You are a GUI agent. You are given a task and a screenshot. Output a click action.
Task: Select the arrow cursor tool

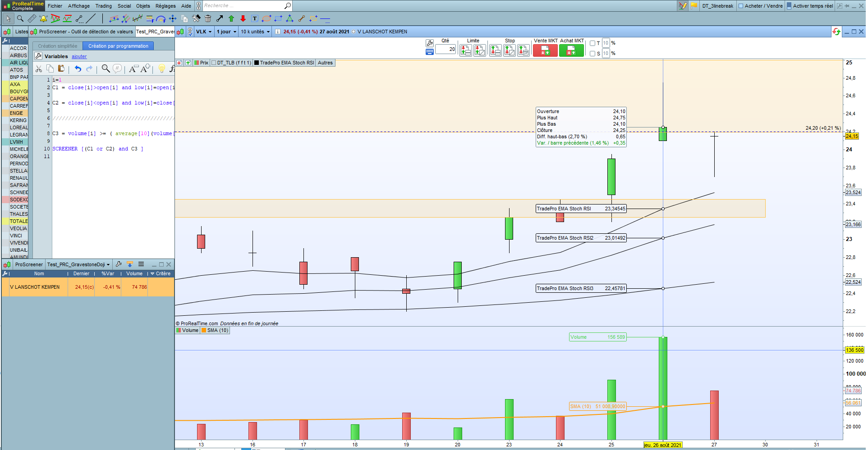coord(8,18)
